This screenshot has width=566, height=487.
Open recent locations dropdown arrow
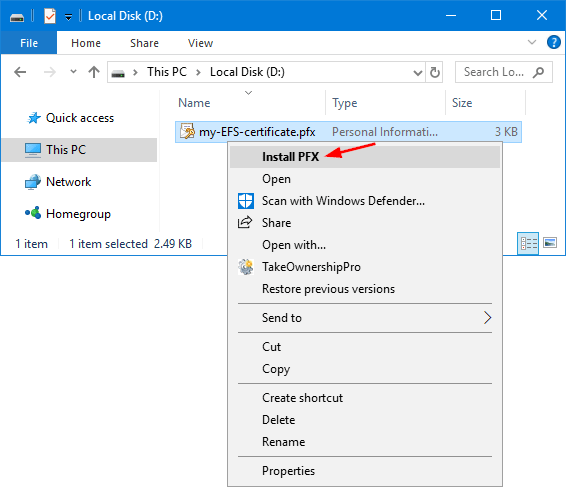click(73, 72)
